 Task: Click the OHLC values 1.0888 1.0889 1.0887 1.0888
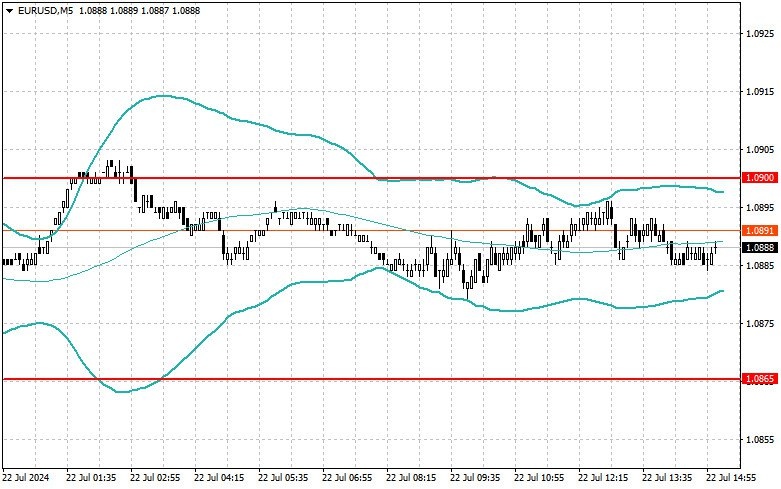click(139, 10)
